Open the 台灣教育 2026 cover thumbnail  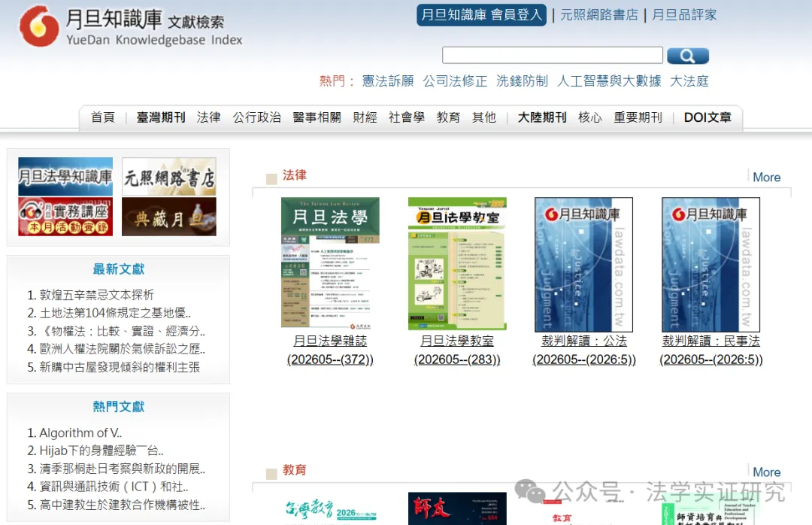click(330, 509)
